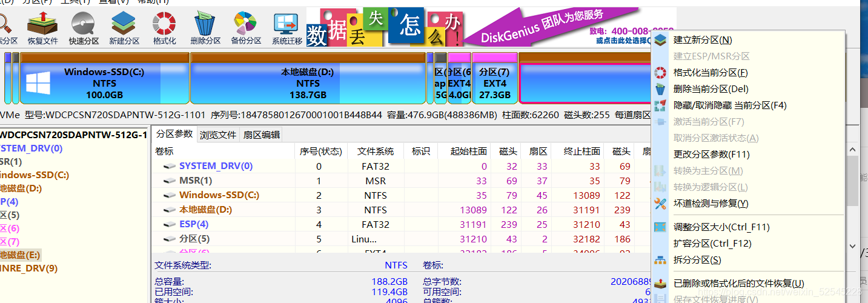Select the SP(4) tree item on left
Image resolution: width=868 pixels, height=303 pixels.
pos(9,202)
